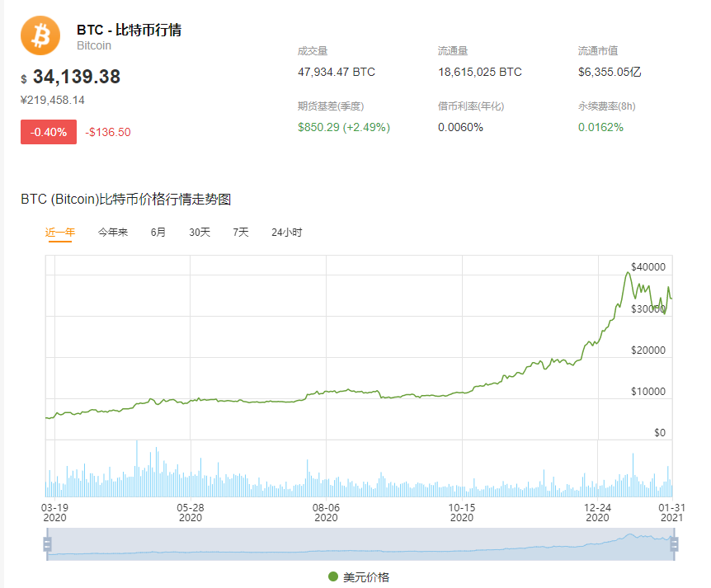Click the $10000 y-axis label
This screenshot has width=711, height=588.
point(648,392)
